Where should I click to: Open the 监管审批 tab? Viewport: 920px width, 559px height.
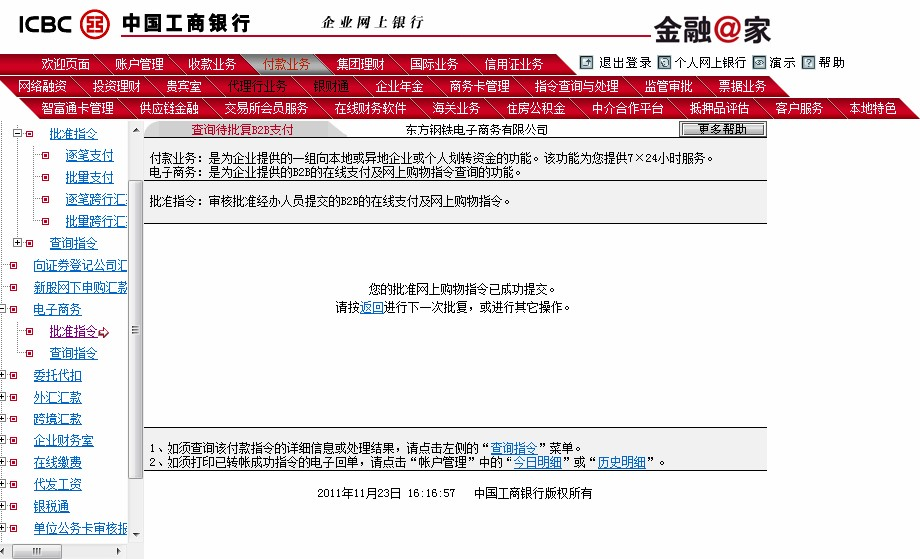[668, 86]
